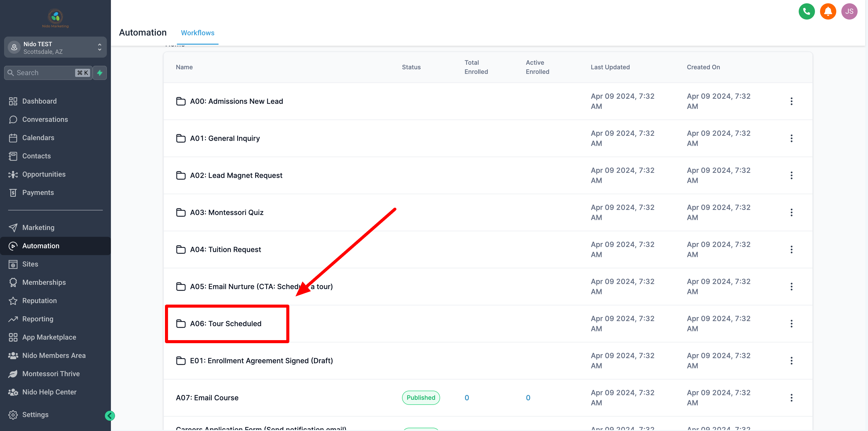This screenshot has width=868, height=431.
Task: Click Total Enrolled count for A07: Email Course
Action: click(467, 398)
